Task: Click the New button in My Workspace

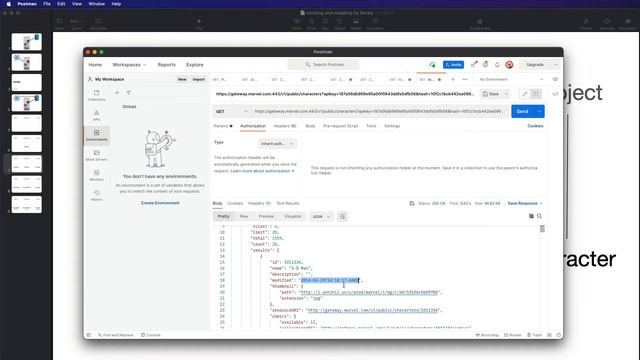Action: coord(182,79)
